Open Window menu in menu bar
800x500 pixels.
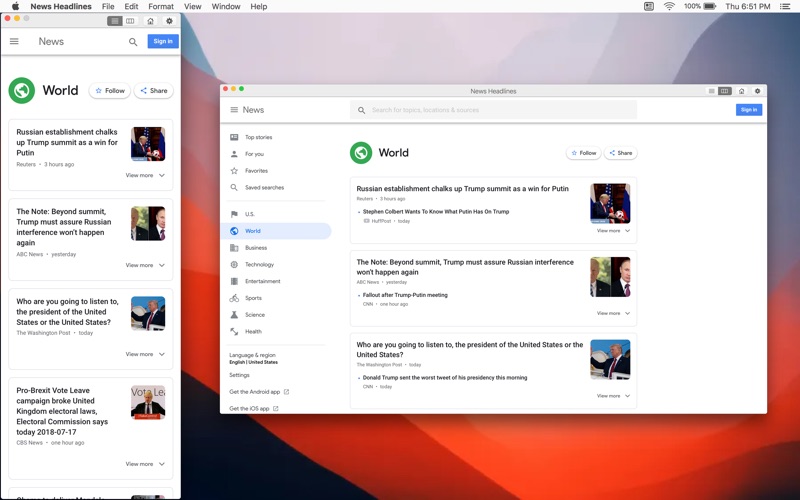[226, 7]
